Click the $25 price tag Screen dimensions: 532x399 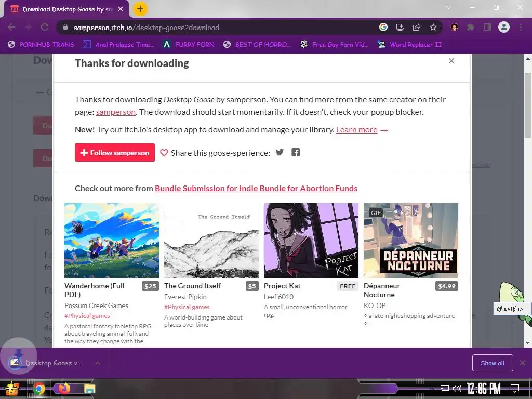click(x=150, y=286)
